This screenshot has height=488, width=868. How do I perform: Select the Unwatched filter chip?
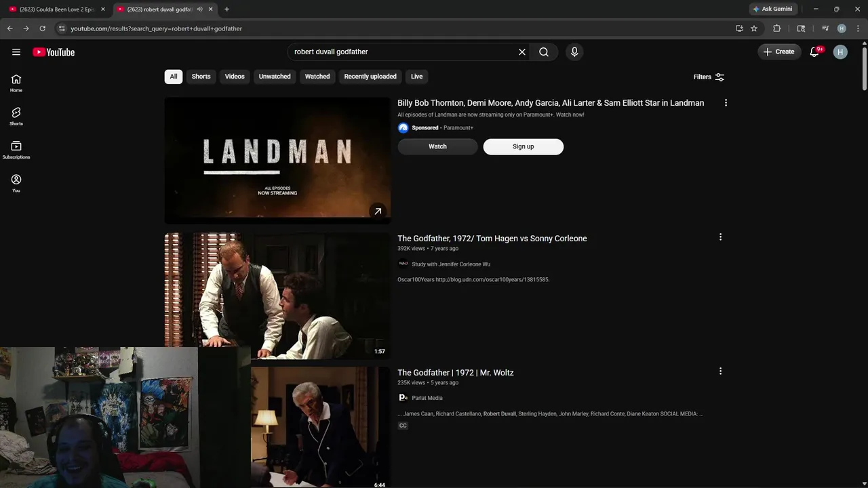coord(275,77)
